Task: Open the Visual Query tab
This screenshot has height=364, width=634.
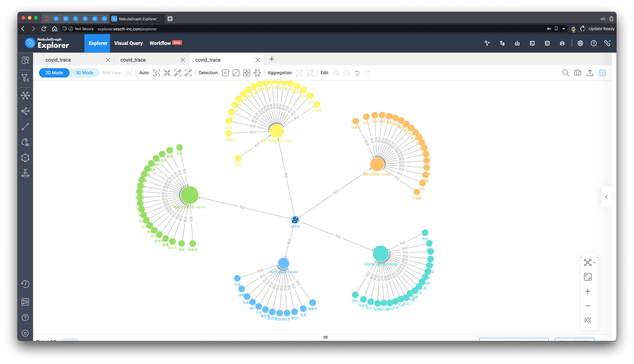Action: click(128, 43)
